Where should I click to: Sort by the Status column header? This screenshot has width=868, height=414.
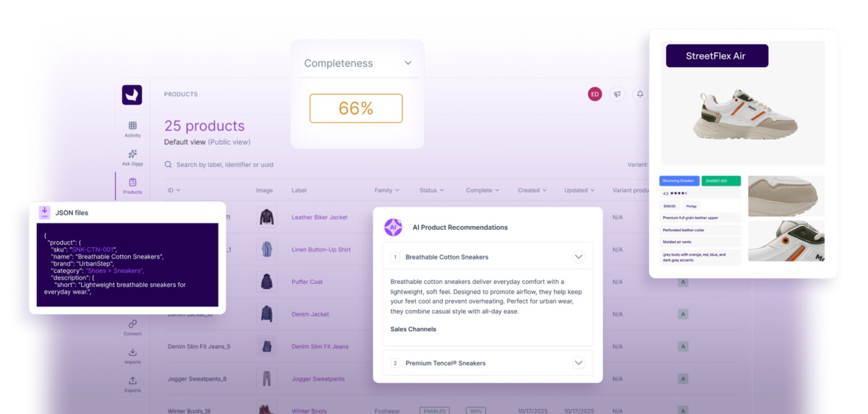[x=432, y=190]
